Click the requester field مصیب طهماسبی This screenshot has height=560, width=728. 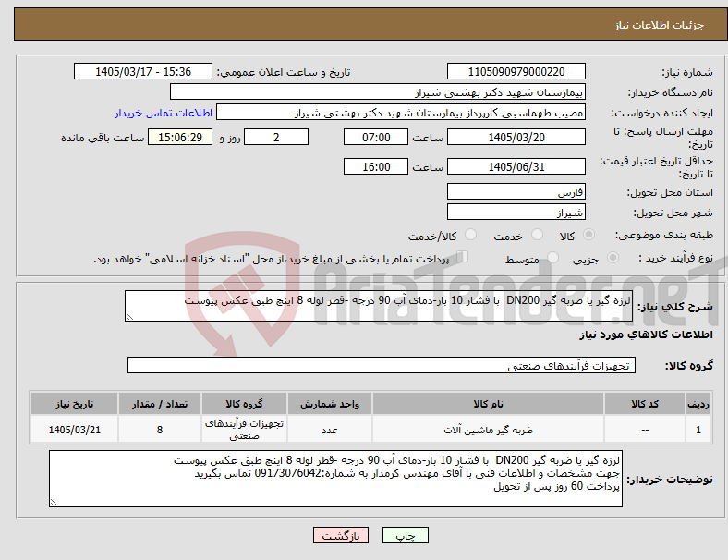401,113
